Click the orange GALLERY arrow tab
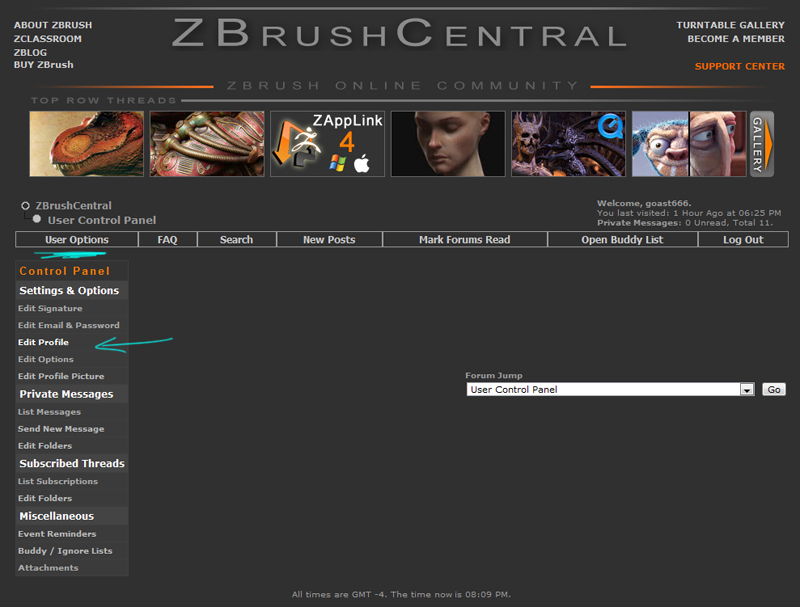 pyautogui.click(x=762, y=144)
